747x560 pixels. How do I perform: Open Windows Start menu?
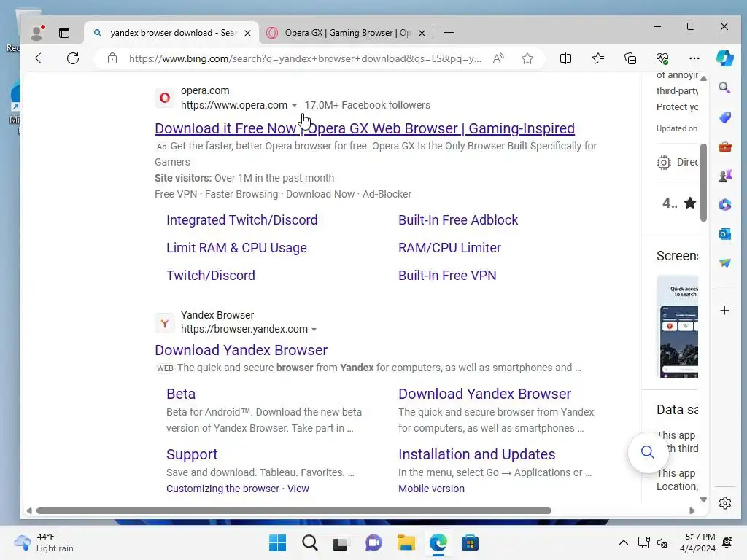[x=278, y=542]
